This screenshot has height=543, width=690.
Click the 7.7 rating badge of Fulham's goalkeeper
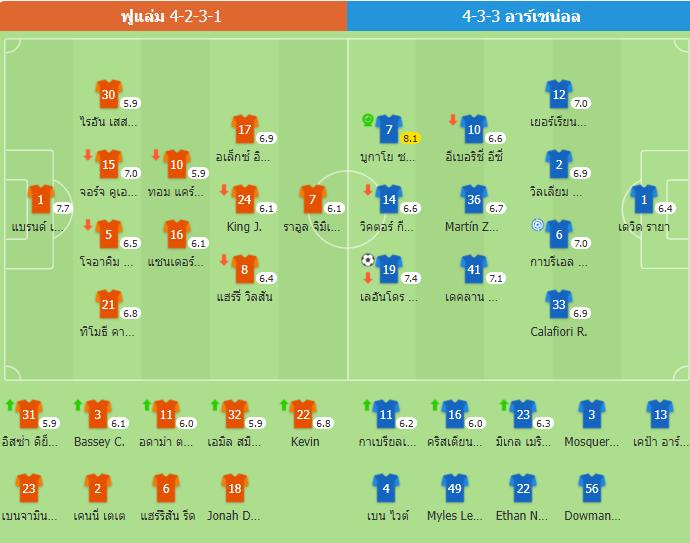[62, 209]
